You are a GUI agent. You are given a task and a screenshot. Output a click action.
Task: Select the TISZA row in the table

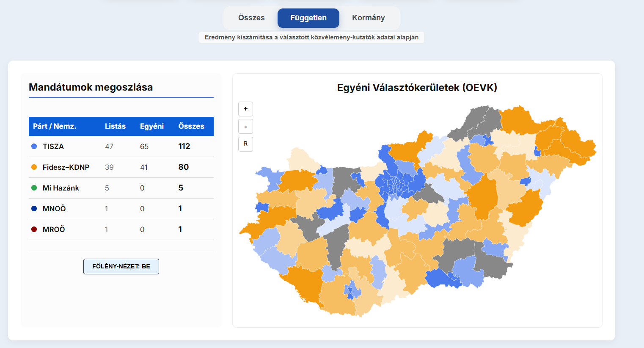[53, 146]
